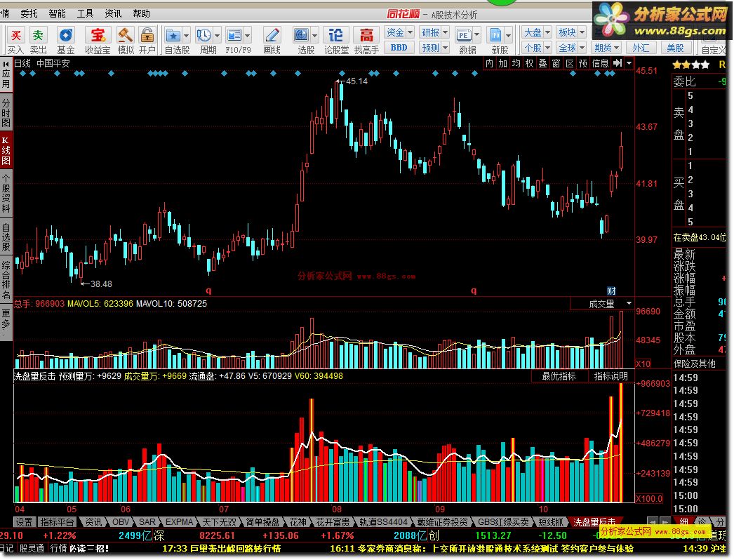Screen dimensions: 734x560
Task: Click the 最优指标 button
Action: 559,376
